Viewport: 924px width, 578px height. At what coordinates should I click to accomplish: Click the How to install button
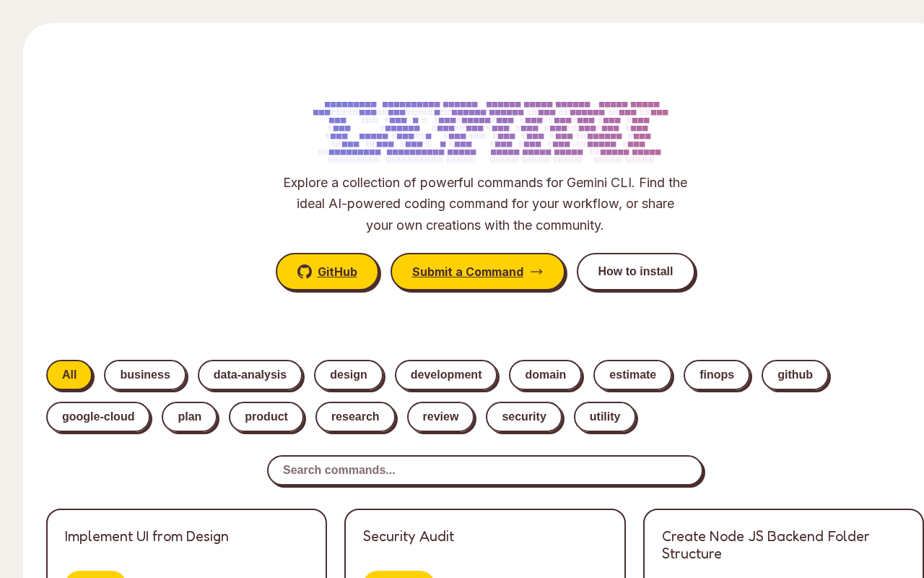[x=635, y=272]
